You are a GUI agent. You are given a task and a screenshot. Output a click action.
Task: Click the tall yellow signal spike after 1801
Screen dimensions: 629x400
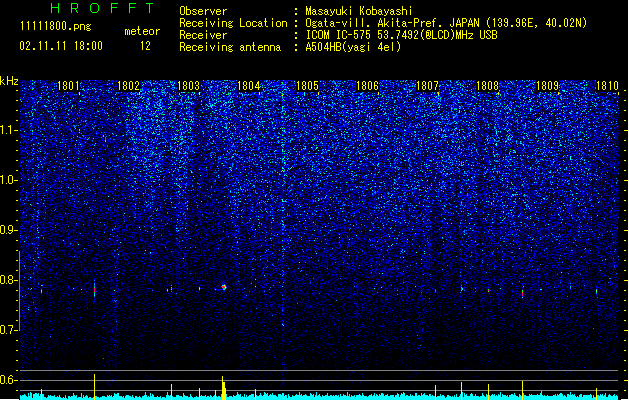pyautogui.click(x=95, y=387)
